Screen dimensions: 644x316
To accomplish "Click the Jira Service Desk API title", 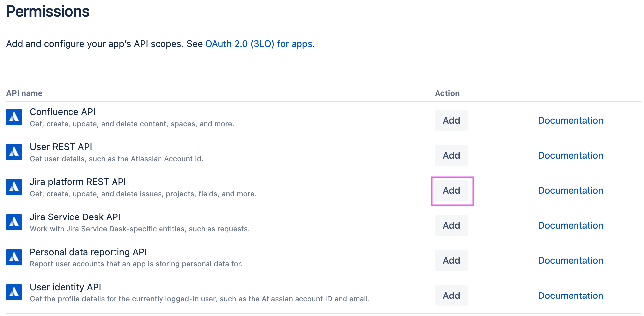I will (75, 217).
